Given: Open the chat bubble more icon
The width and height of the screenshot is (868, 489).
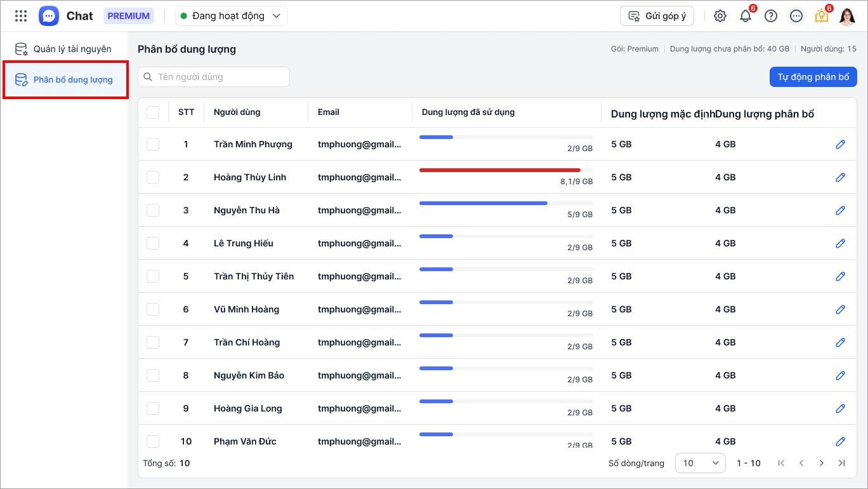Looking at the screenshot, I should (x=796, y=16).
